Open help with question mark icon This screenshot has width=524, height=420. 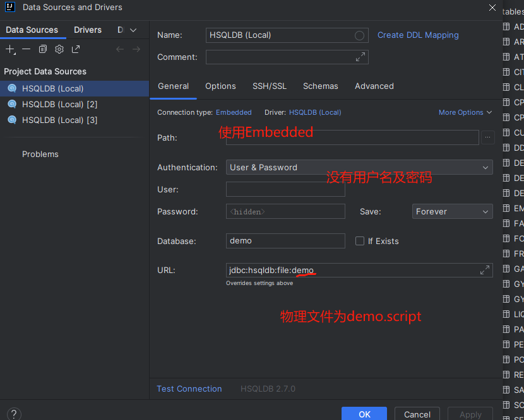tap(14, 414)
